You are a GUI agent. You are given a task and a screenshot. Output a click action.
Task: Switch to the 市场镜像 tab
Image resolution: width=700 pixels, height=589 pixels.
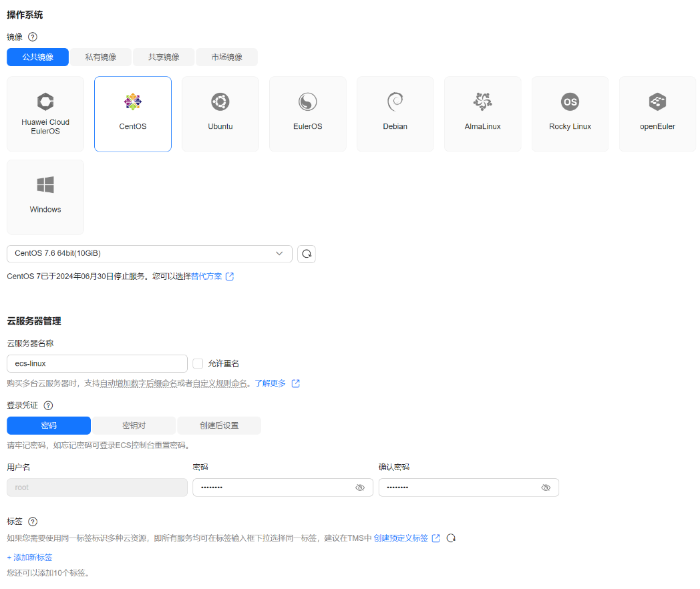click(227, 57)
